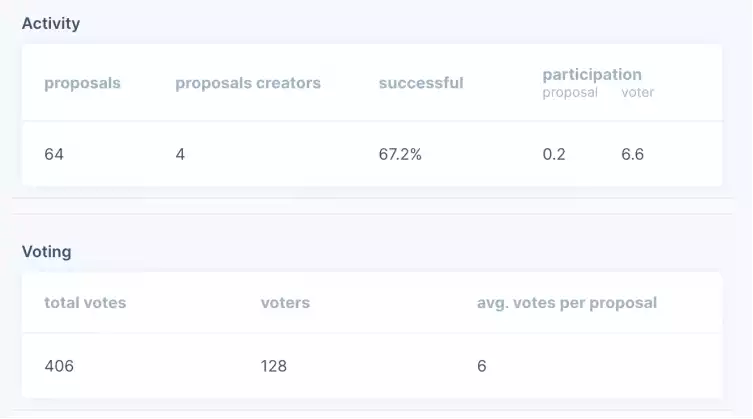Click the Activity section heading
This screenshot has width=753, height=419.
[x=51, y=23]
